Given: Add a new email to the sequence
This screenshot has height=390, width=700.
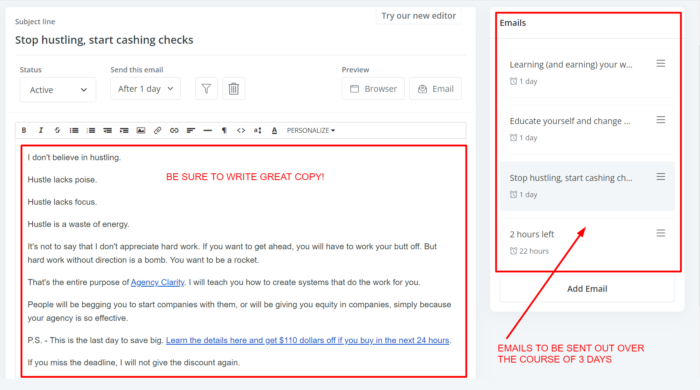Looking at the screenshot, I should pyautogui.click(x=587, y=289).
